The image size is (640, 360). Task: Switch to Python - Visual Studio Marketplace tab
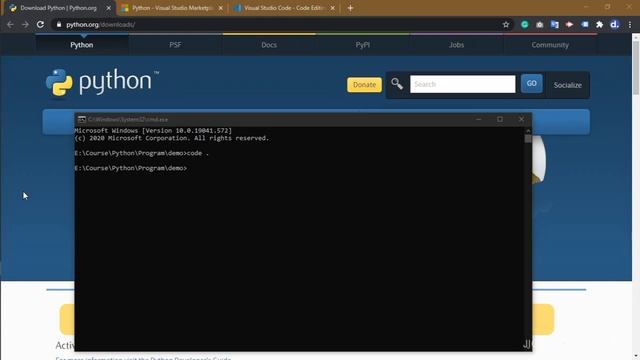[172, 8]
